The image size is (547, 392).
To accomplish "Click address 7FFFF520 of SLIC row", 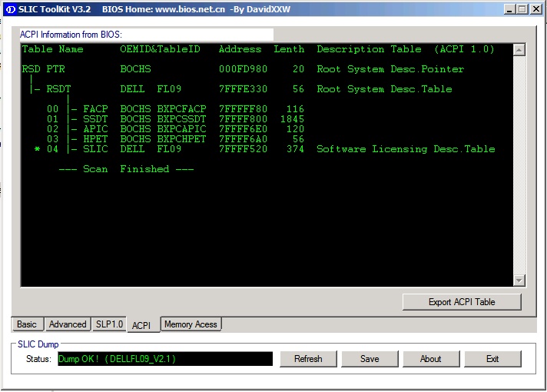I will [x=243, y=149].
